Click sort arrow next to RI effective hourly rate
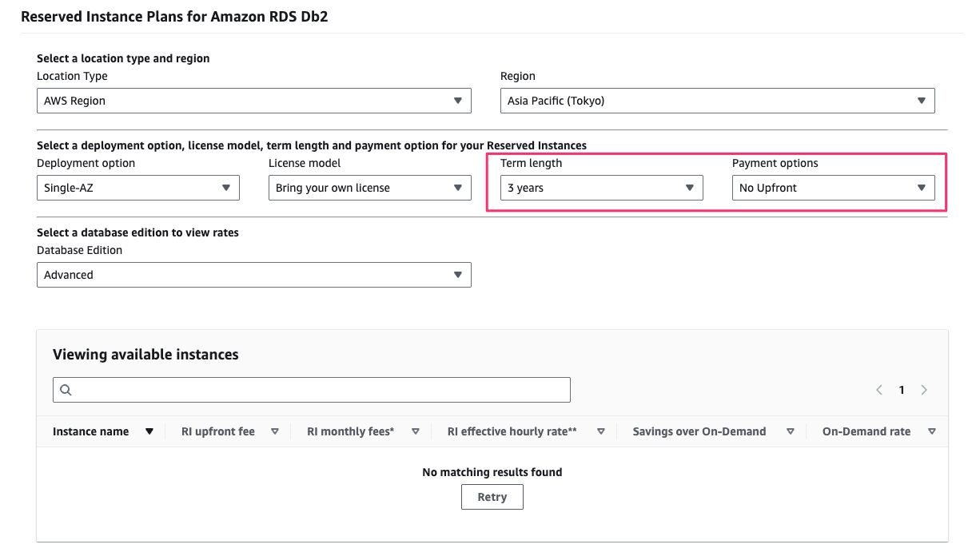The image size is (980, 556). pyautogui.click(x=600, y=431)
